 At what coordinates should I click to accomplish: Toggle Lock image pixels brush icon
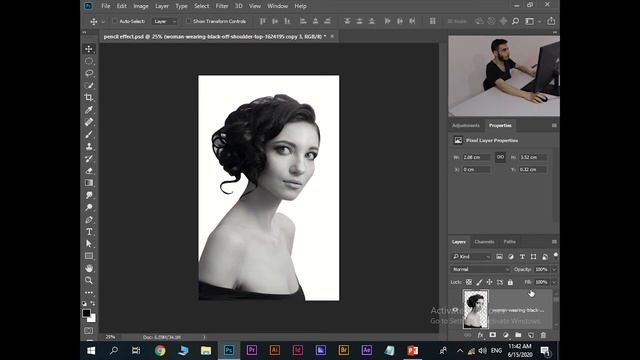(x=479, y=282)
